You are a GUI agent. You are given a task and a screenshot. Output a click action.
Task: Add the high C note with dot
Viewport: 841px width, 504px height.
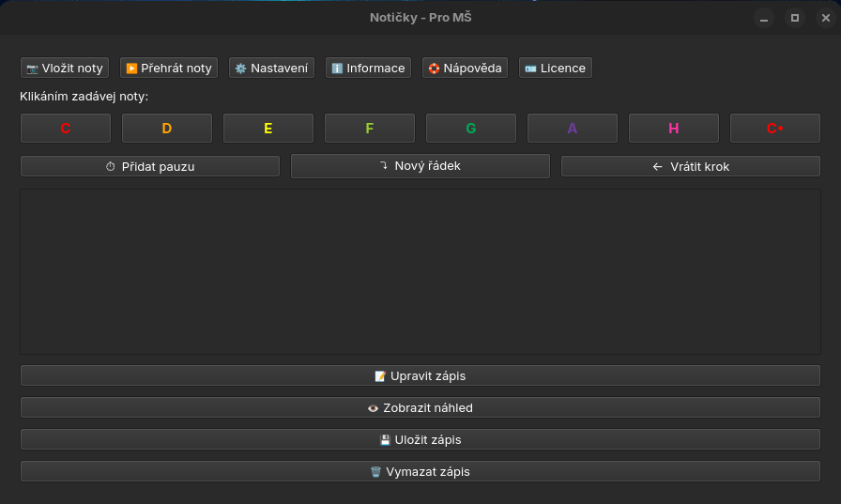pos(775,129)
